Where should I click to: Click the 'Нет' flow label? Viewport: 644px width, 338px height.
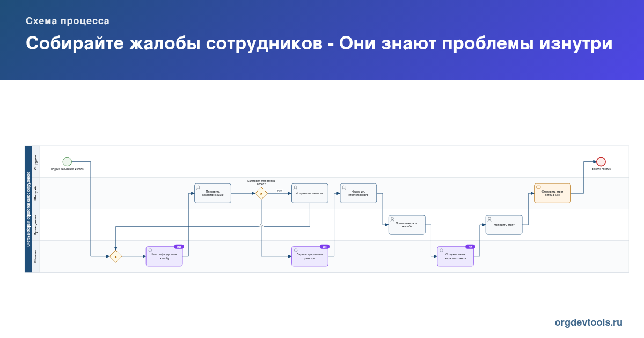coord(279,190)
